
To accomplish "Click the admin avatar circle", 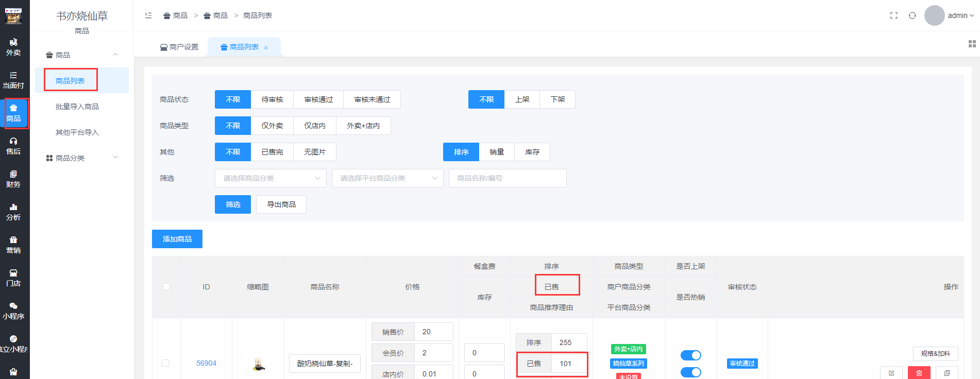I will tap(934, 15).
